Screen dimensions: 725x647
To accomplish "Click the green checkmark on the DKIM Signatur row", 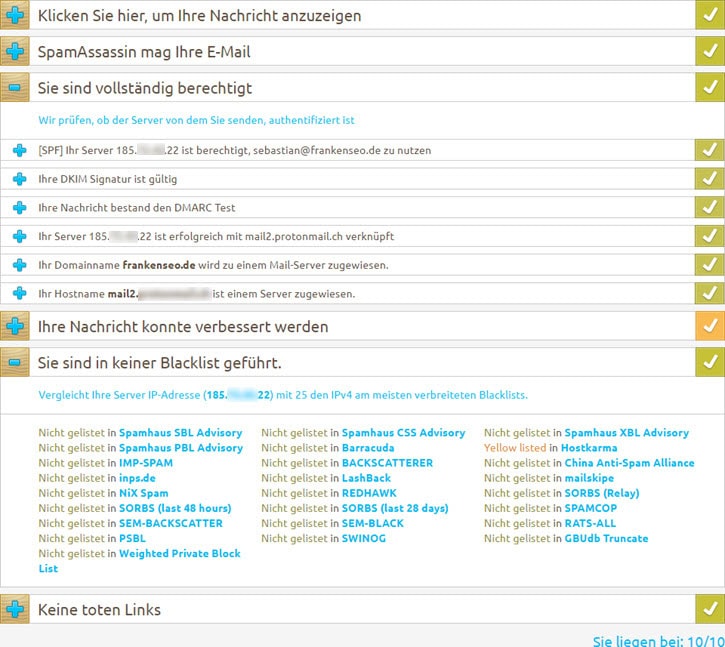I will [709, 179].
